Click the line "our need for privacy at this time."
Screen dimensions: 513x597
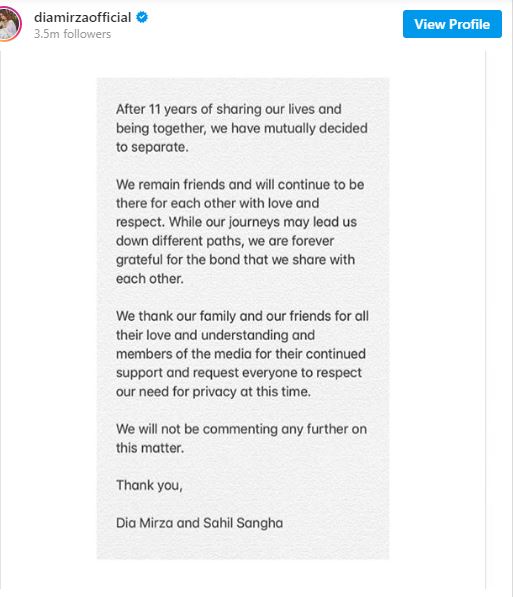click(213, 391)
